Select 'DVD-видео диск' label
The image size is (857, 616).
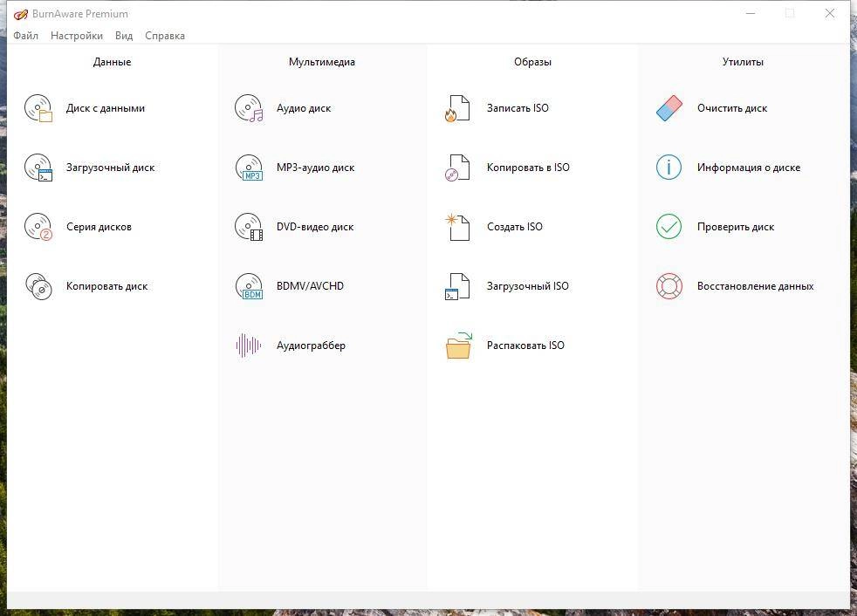pyautogui.click(x=315, y=227)
